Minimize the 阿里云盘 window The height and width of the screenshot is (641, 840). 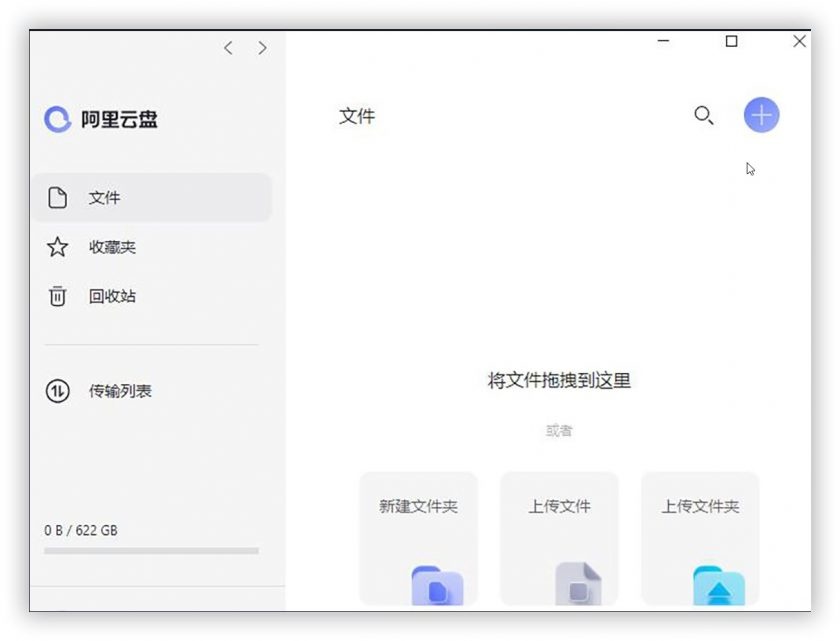pos(664,42)
